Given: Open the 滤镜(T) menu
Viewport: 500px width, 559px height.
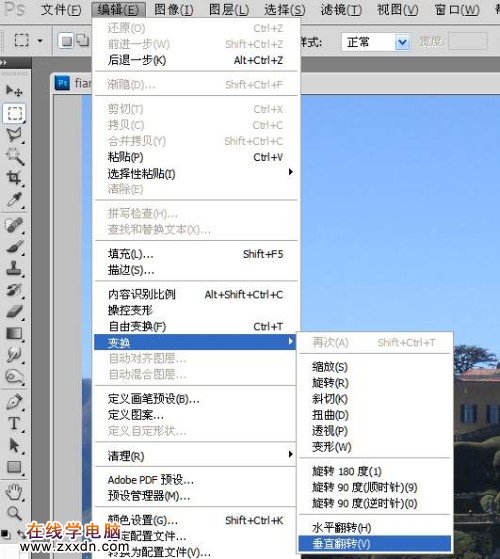Looking at the screenshot, I should (x=341, y=10).
